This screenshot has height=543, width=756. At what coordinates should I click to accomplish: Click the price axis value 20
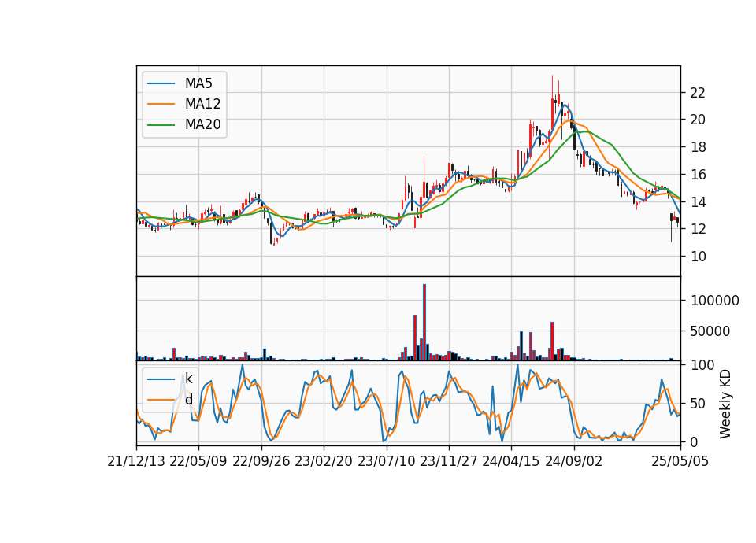[699, 120]
